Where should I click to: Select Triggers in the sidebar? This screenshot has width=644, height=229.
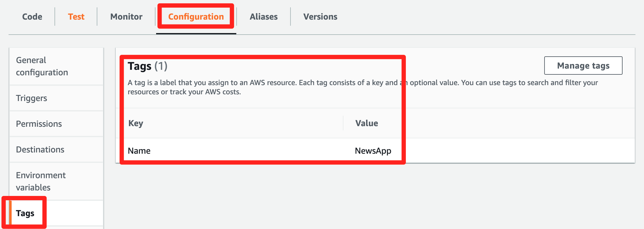[x=56, y=98]
